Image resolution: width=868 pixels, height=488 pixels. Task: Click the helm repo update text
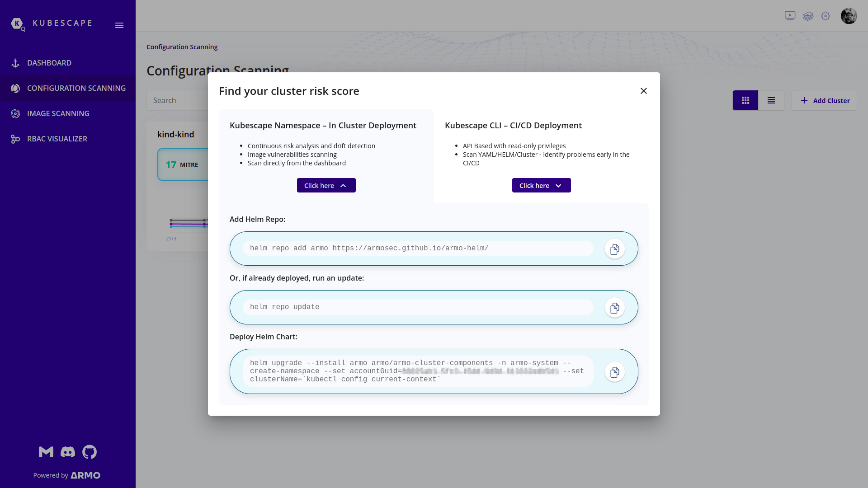tap(284, 307)
